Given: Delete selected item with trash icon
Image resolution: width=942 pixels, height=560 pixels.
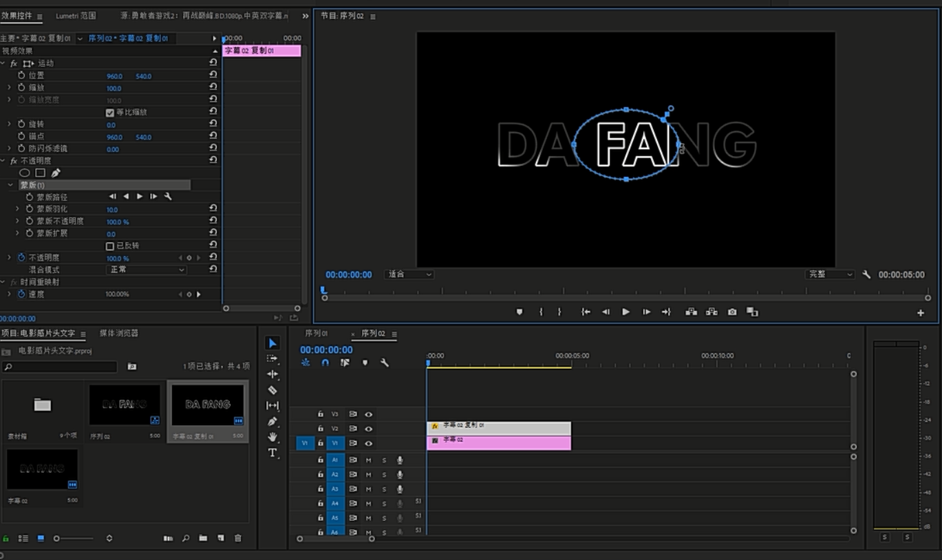Looking at the screenshot, I should pos(238,538).
